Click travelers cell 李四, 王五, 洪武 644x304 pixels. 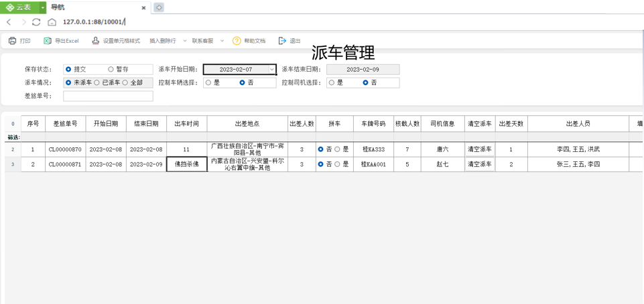click(x=578, y=149)
